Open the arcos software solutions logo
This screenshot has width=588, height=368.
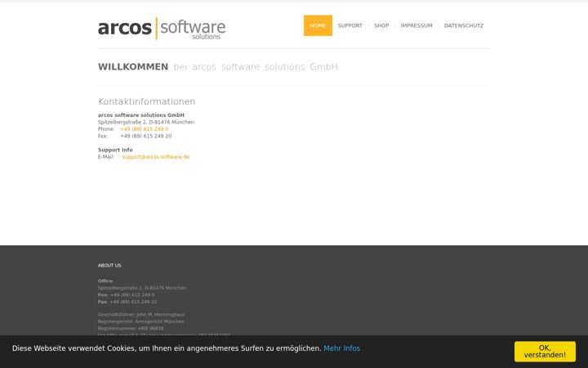[162, 28]
